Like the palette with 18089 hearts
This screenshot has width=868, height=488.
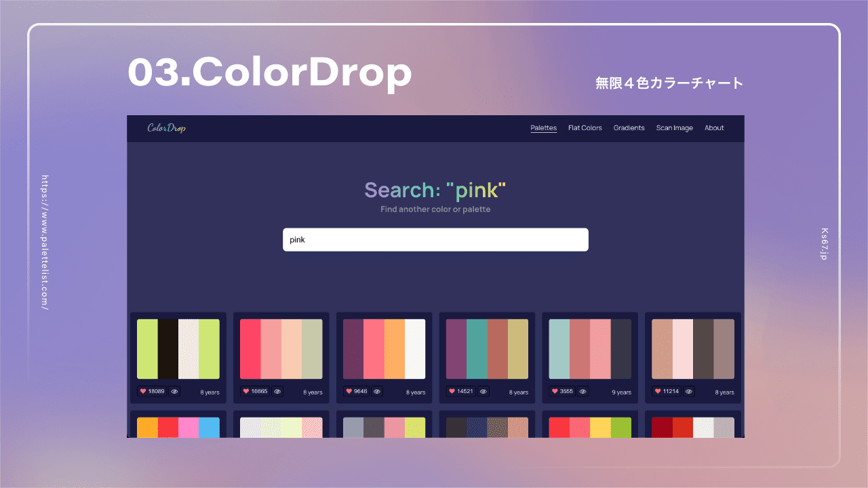click(152, 391)
